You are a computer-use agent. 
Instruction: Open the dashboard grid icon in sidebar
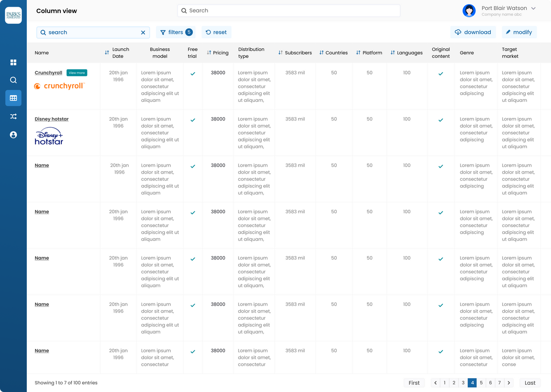(13, 62)
